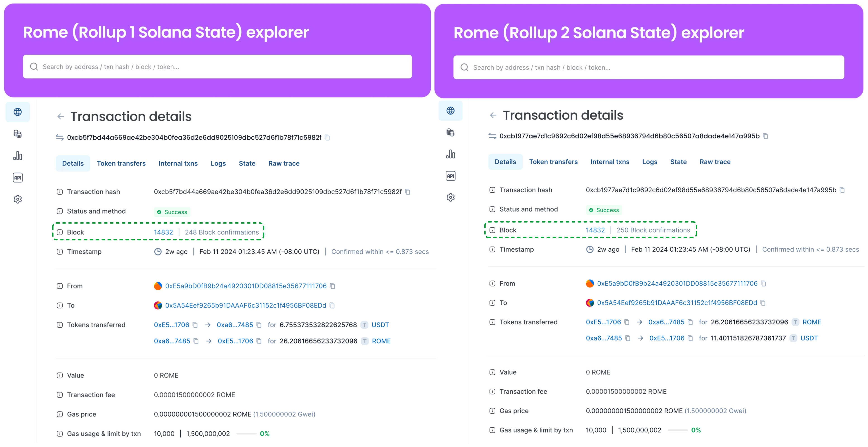Open Logs tab in Rollup 1
The image size is (868, 447).
(218, 164)
